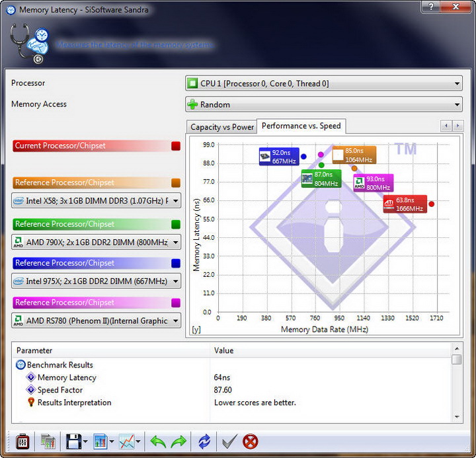Click results list scroll up arrow
The width and height of the screenshot is (476, 458).
click(x=457, y=349)
